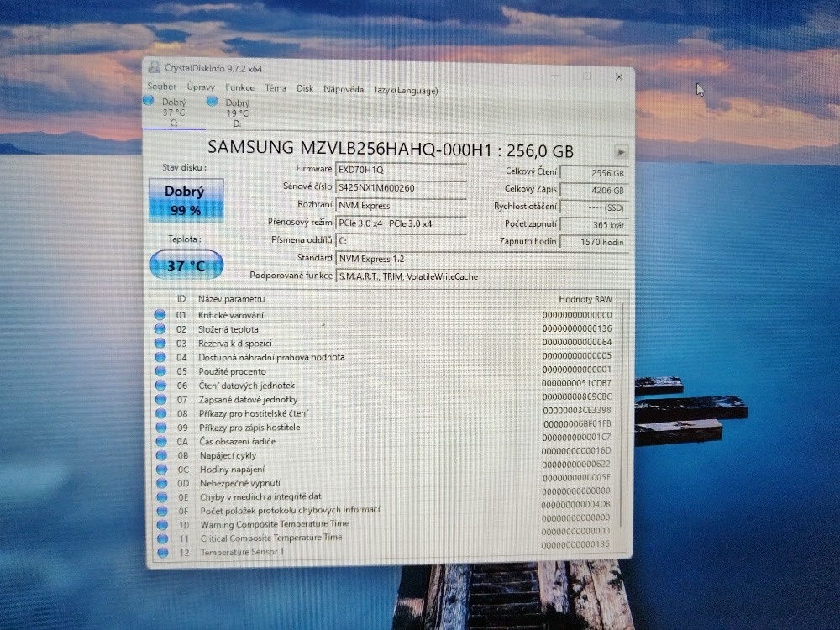The image size is (840, 630).
Task: Go to next disk with arrow button
Action: 621,152
